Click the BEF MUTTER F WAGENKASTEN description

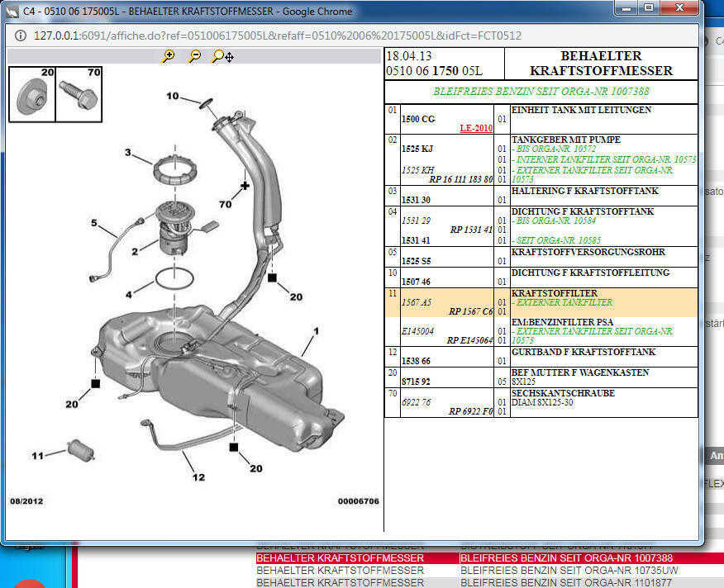580,372
